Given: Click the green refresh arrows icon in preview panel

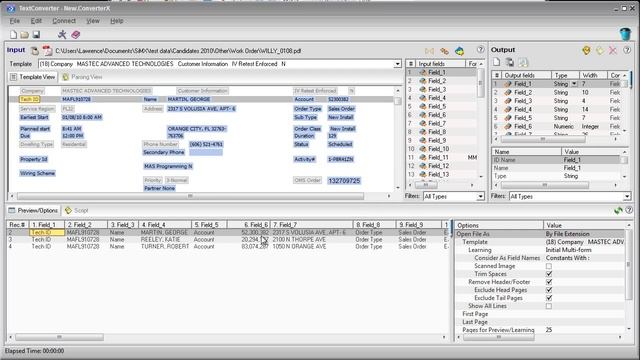Looking at the screenshot, I should coord(618,210).
